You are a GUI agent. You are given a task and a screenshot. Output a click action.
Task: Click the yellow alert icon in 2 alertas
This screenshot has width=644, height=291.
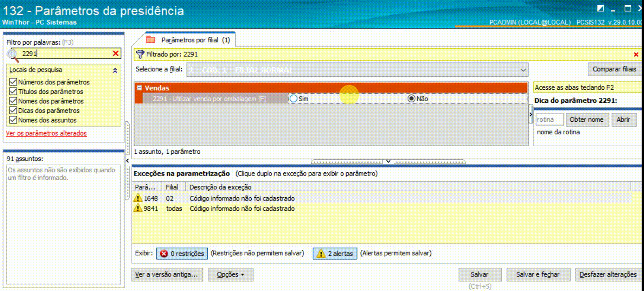321,253
